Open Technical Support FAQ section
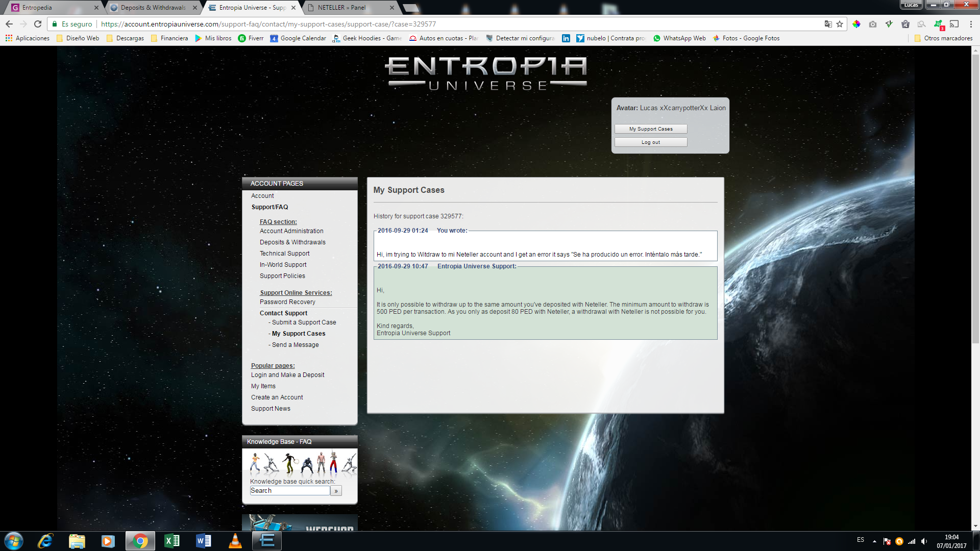 click(x=284, y=254)
